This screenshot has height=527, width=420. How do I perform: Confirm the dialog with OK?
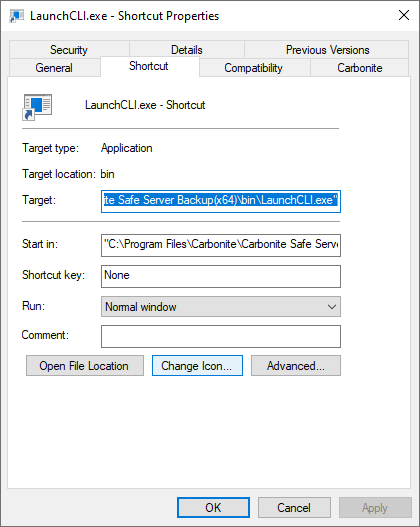click(x=213, y=508)
